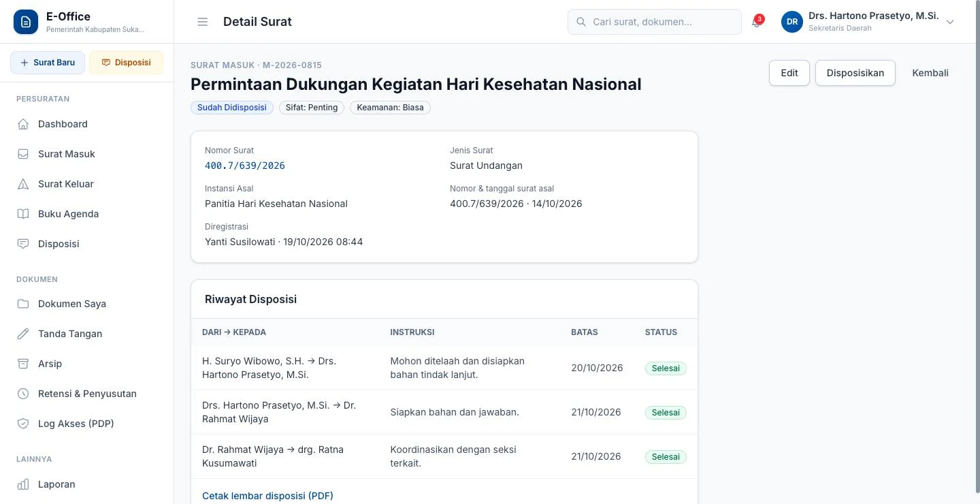
Task: Click the Surat Keluar icon
Action: coord(23,184)
